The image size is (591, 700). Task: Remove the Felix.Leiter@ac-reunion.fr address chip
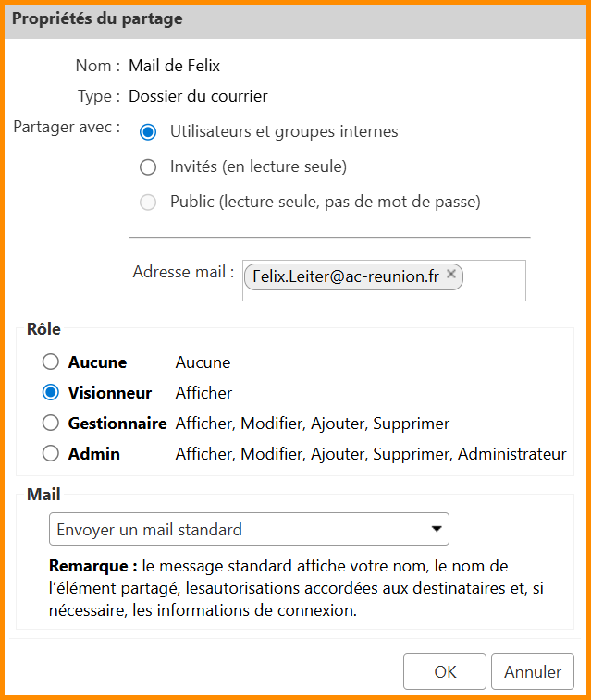coord(451,274)
